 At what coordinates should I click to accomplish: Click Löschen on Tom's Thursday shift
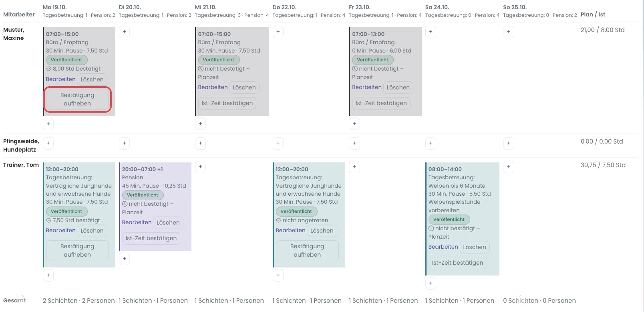coord(322,231)
